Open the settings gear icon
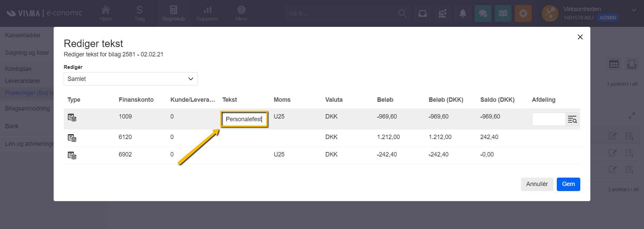644x229 pixels. 523,13
